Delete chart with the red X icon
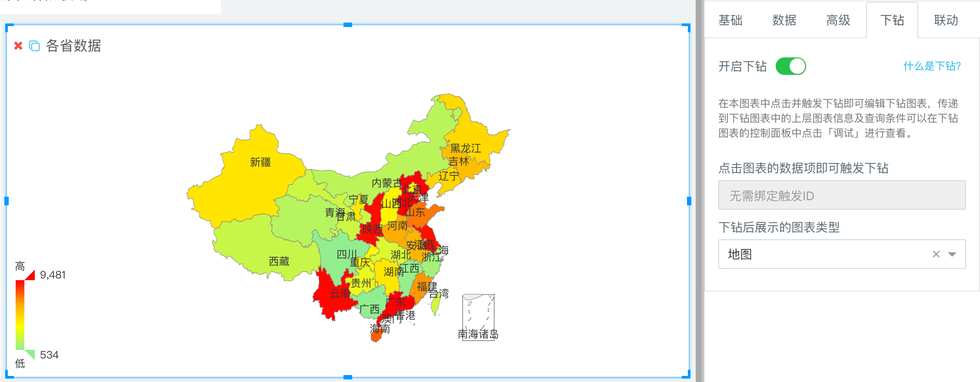The width and height of the screenshot is (980, 382). [18, 46]
